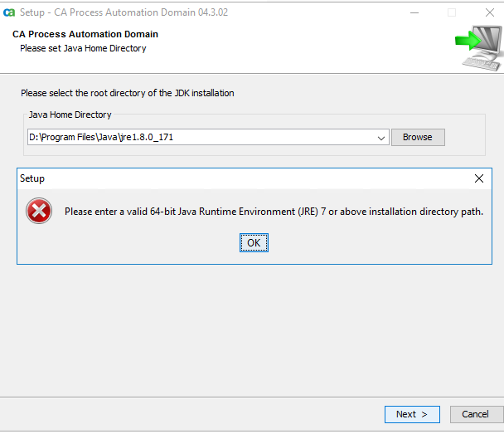Proceed with the Next > button
Viewport: 504px width, 434px height.
[x=412, y=414]
